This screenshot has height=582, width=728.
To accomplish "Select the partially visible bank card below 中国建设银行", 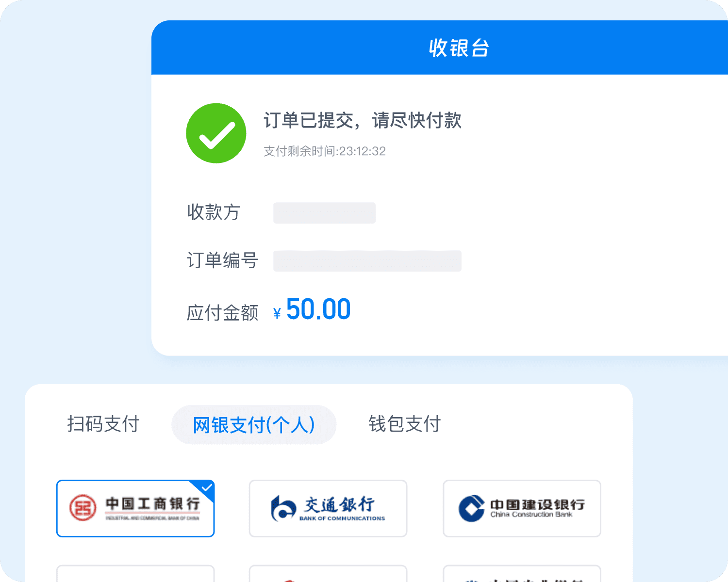I will point(522,574).
